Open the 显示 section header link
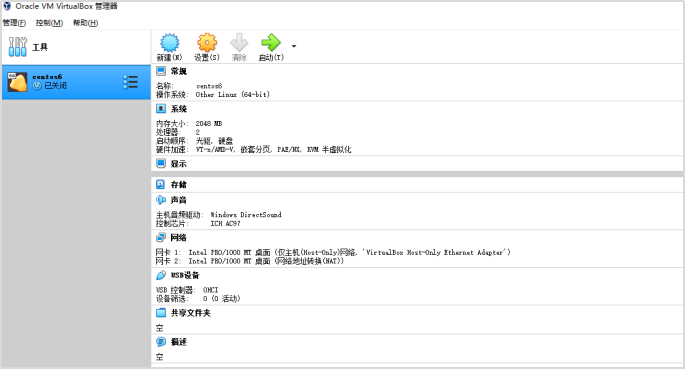 point(179,164)
